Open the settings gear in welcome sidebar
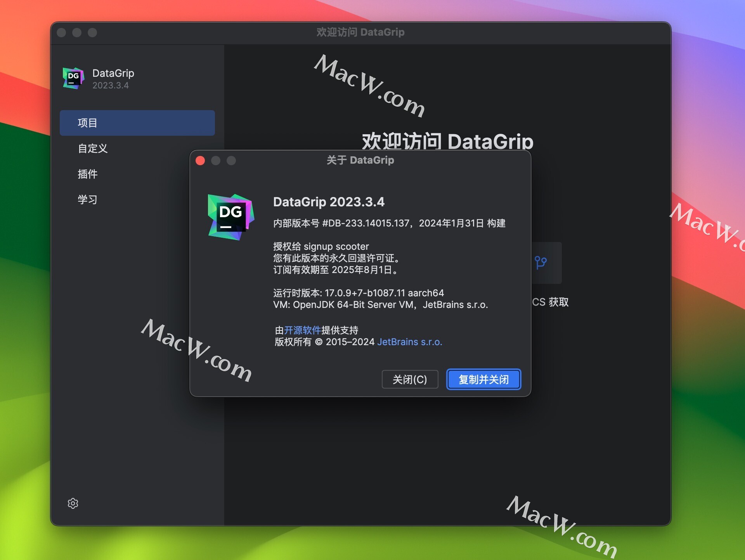Viewport: 745px width, 560px height. [73, 503]
